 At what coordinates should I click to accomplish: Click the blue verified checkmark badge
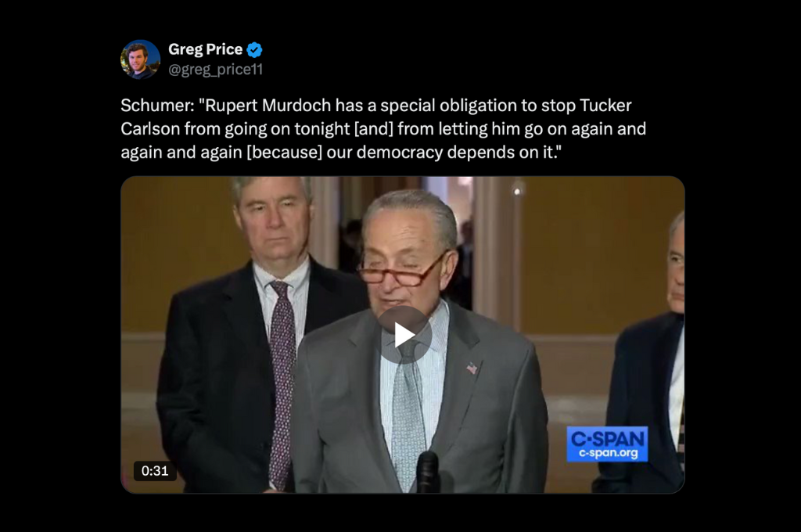254,49
